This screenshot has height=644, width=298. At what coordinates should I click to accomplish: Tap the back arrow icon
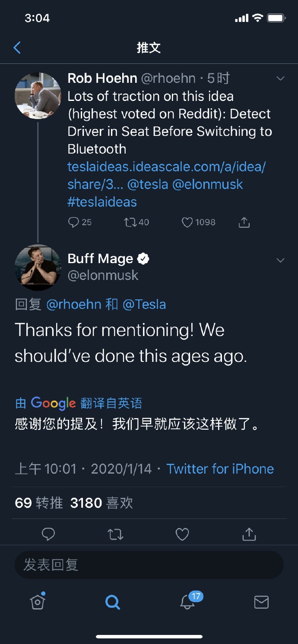(17, 47)
